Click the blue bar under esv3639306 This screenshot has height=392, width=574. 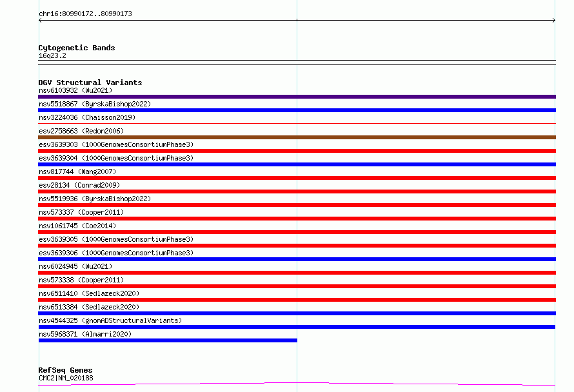click(x=297, y=259)
